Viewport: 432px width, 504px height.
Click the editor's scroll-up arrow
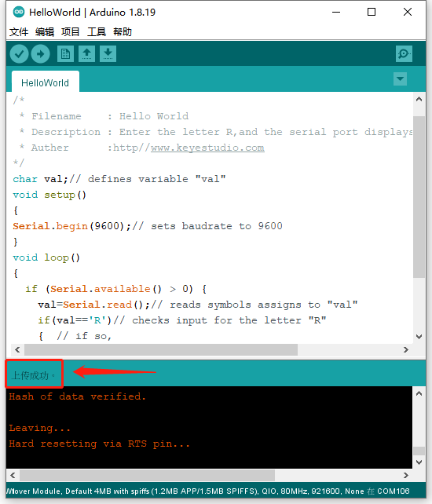[419, 99]
